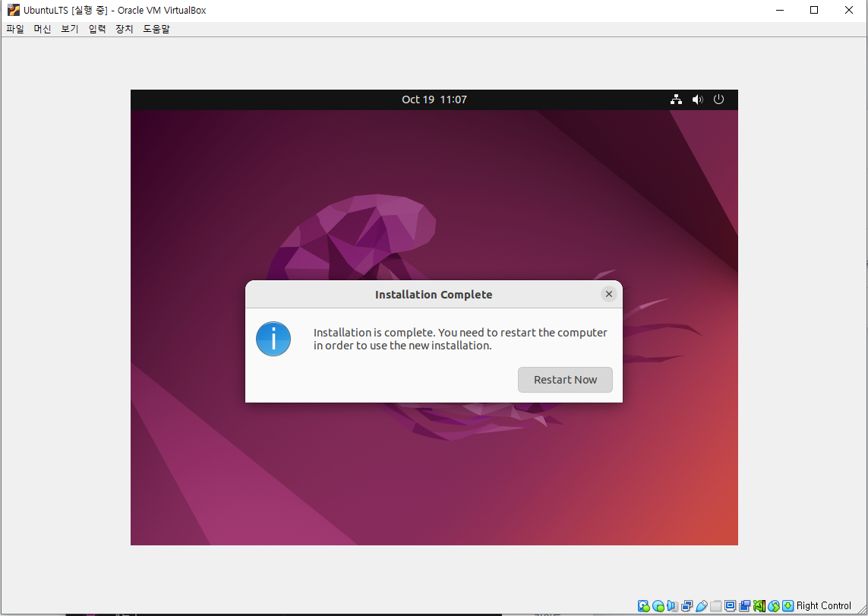Screen dimensions: 868x616
Task: Click the Ubuntu volume speaker icon
Action: [x=697, y=100]
